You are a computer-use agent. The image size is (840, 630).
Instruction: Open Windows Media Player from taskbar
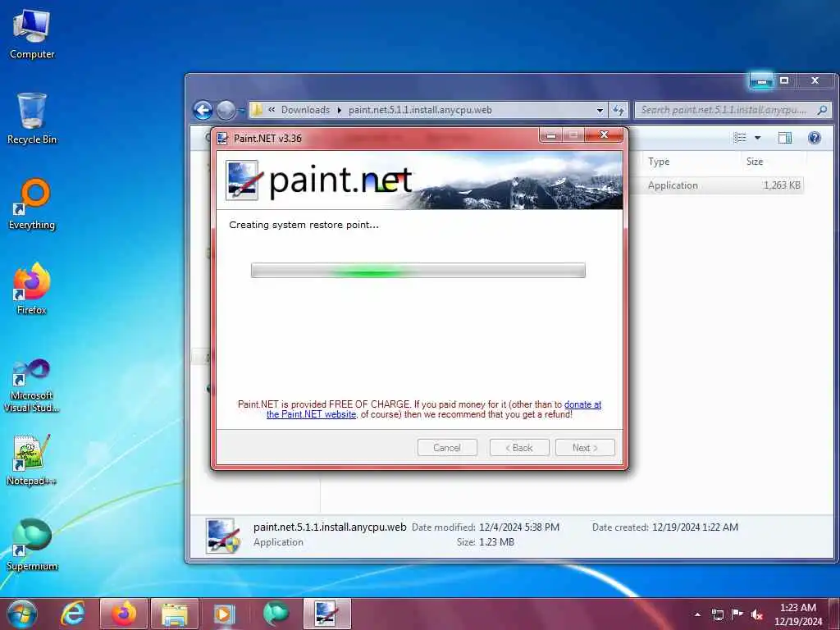(224, 614)
